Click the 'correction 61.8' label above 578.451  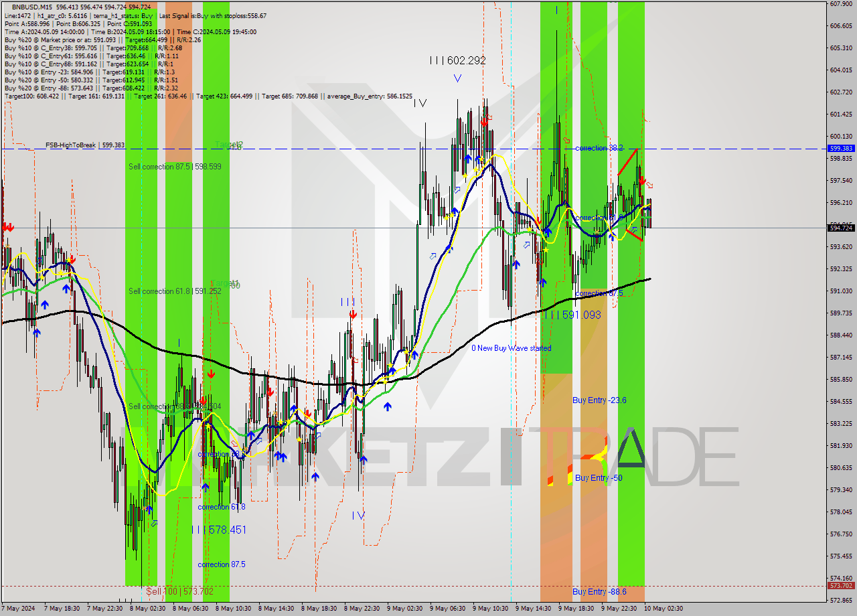[x=222, y=507]
